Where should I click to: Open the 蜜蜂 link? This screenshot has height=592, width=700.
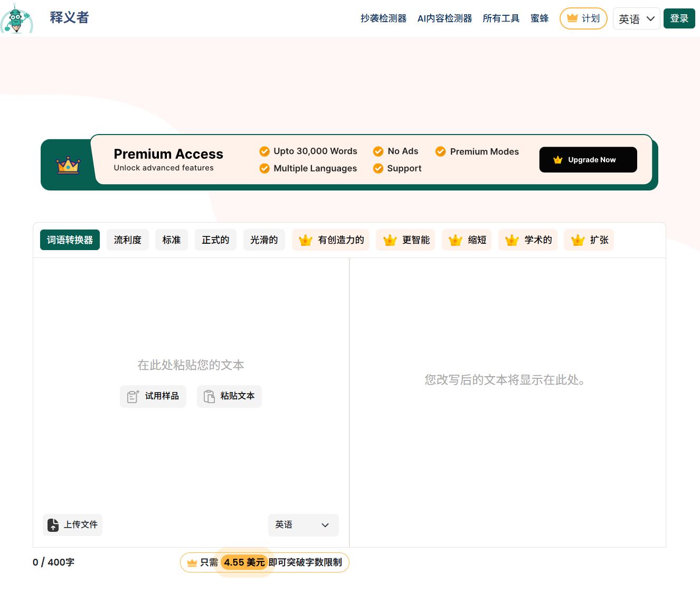coord(540,18)
